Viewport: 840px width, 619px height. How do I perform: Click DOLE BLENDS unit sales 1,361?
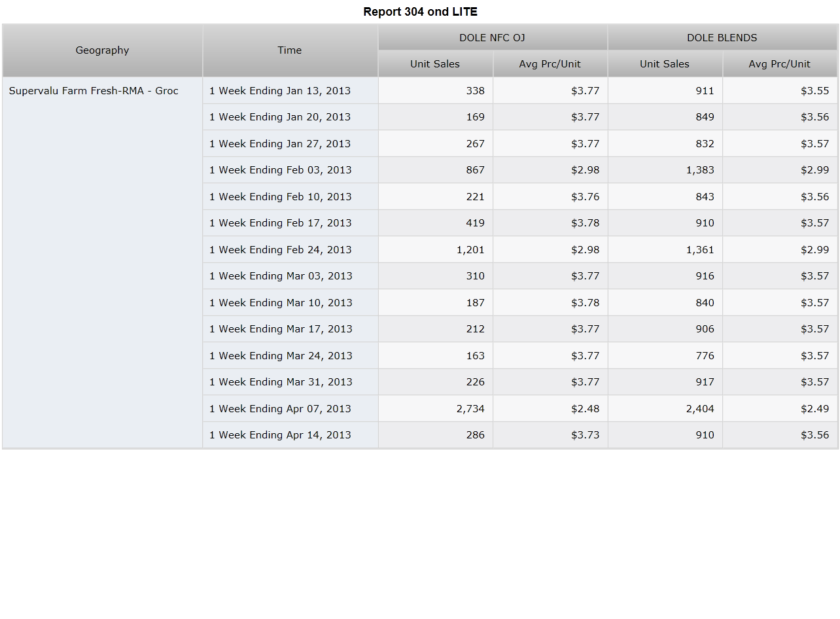tap(665, 250)
